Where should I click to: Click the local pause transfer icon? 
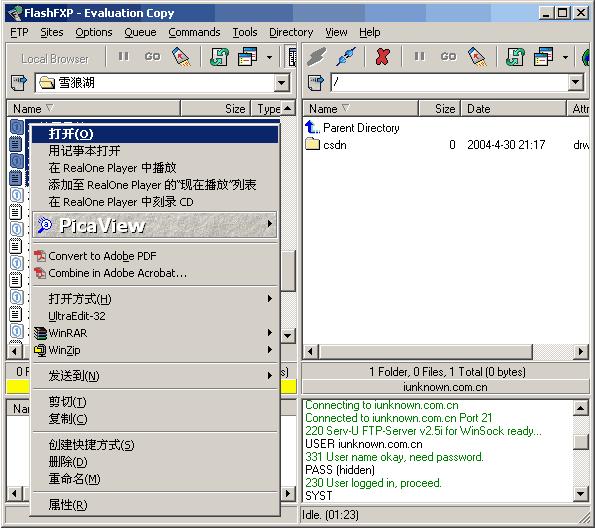[123, 57]
